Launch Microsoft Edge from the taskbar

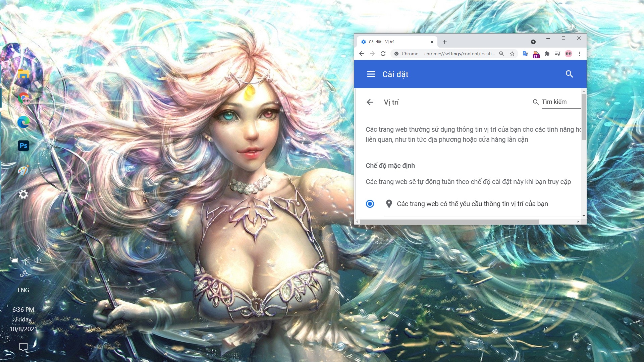23,122
